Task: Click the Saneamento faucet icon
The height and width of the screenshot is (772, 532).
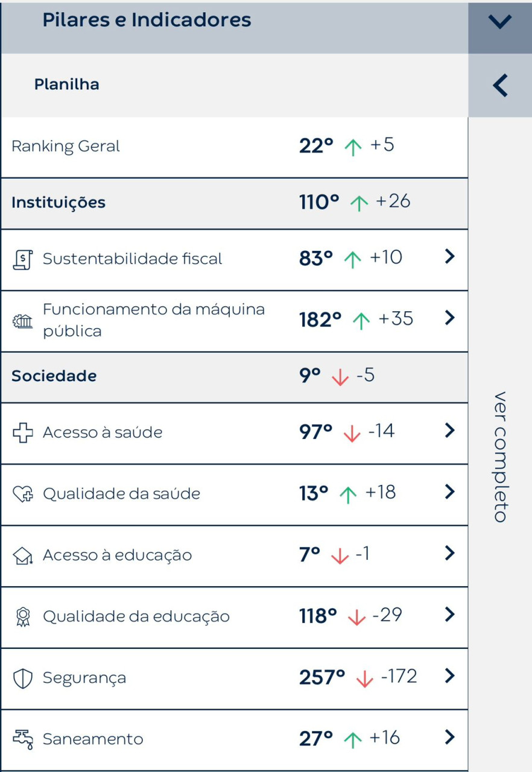Action: click(x=23, y=739)
